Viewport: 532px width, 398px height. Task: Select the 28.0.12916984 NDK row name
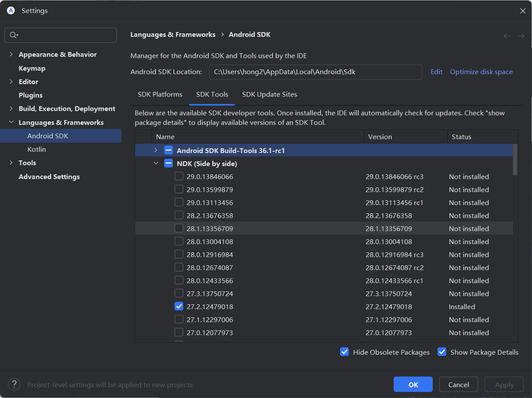[210, 254]
